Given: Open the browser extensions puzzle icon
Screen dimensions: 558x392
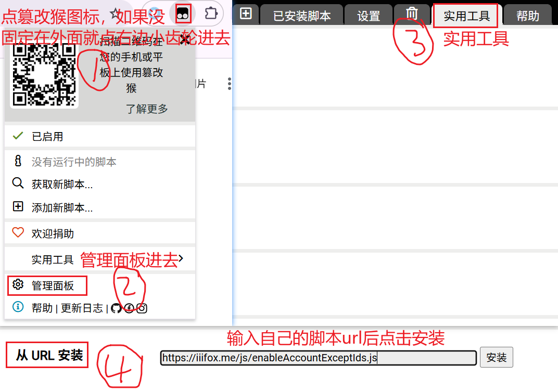Looking at the screenshot, I should coord(210,13).
